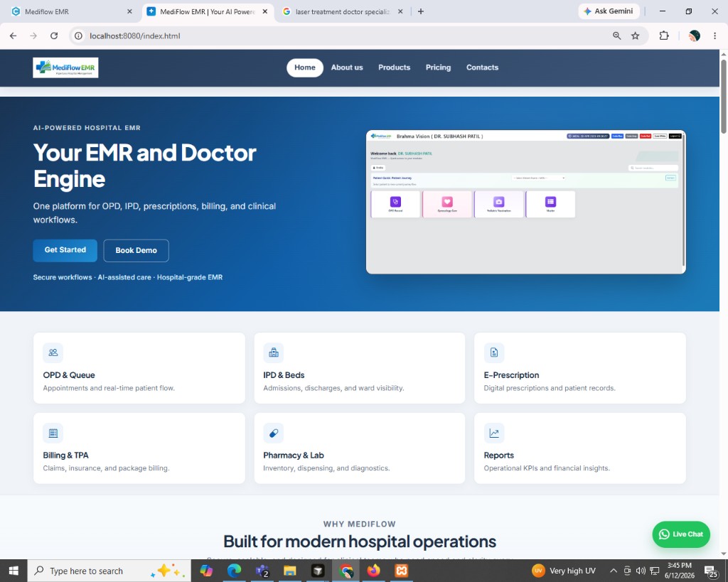This screenshot has height=582, width=728.
Task: Click the Type here to search box
Action: [x=109, y=571]
